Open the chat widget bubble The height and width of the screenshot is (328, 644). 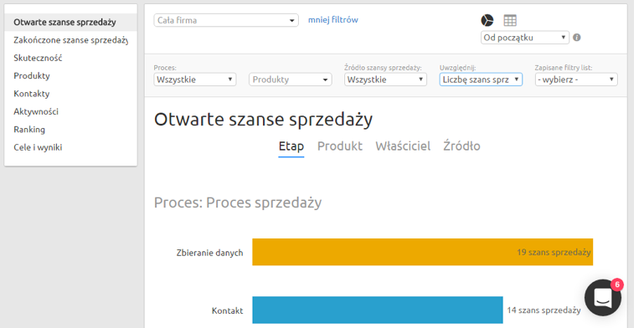(603, 298)
